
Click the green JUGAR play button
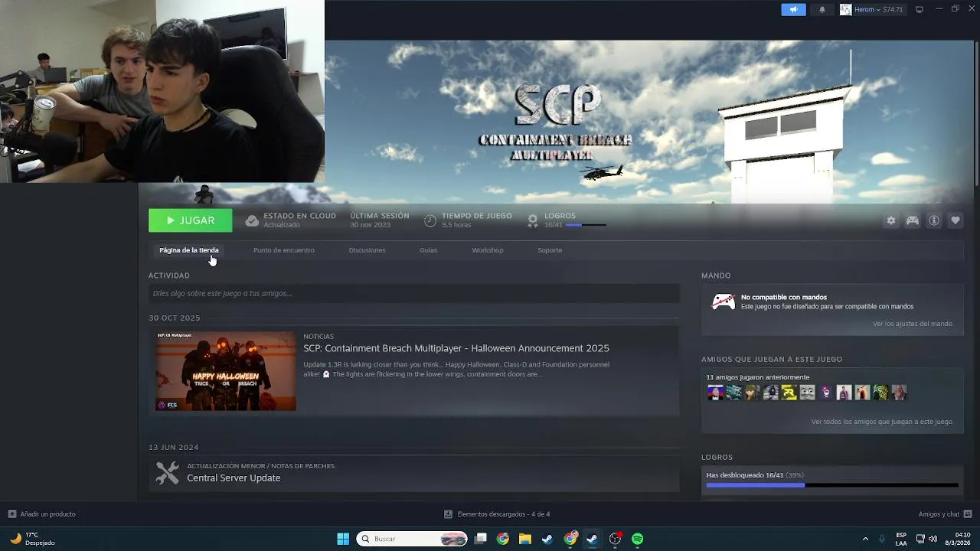(190, 220)
